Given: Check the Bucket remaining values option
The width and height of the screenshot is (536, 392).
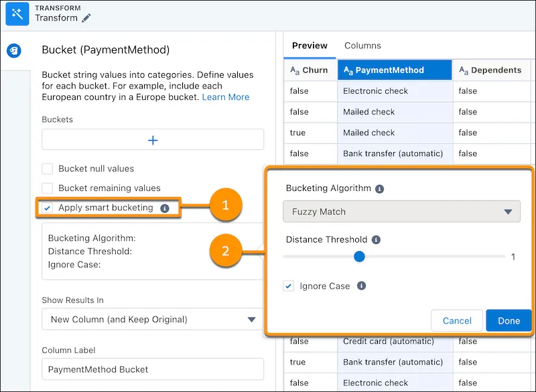Looking at the screenshot, I should coord(48,188).
